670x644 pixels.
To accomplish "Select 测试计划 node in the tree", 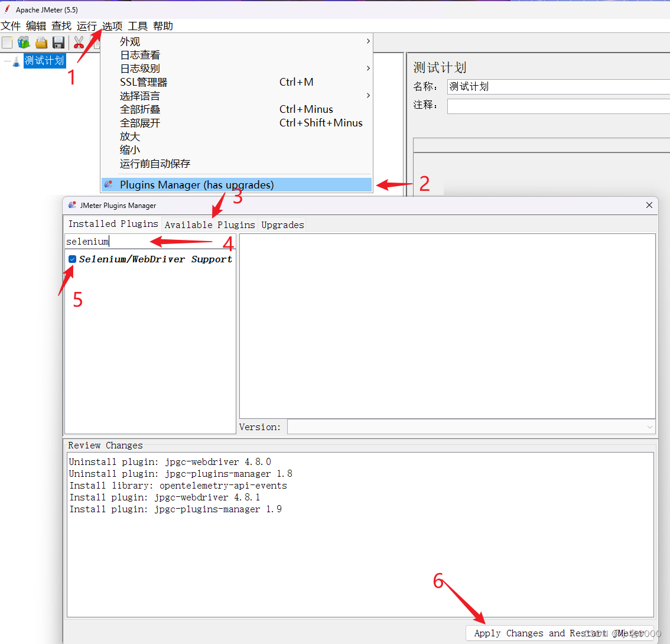I will (44, 61).
